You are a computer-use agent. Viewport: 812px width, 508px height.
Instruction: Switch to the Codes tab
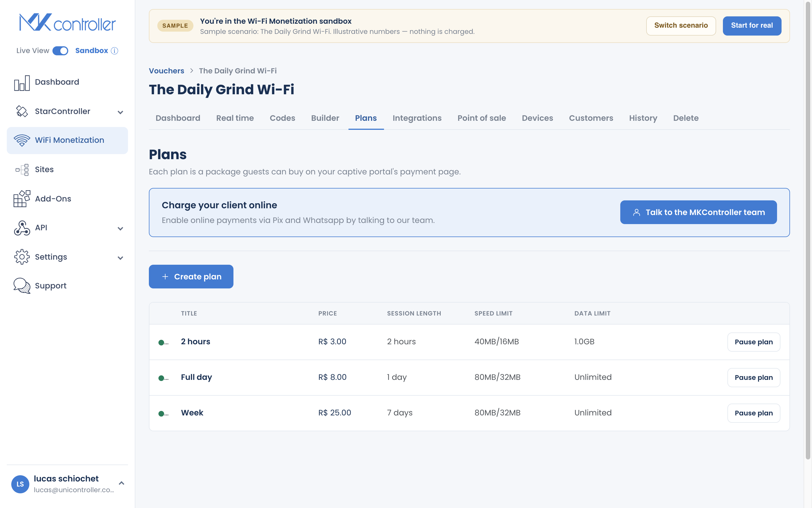[283, 118]
